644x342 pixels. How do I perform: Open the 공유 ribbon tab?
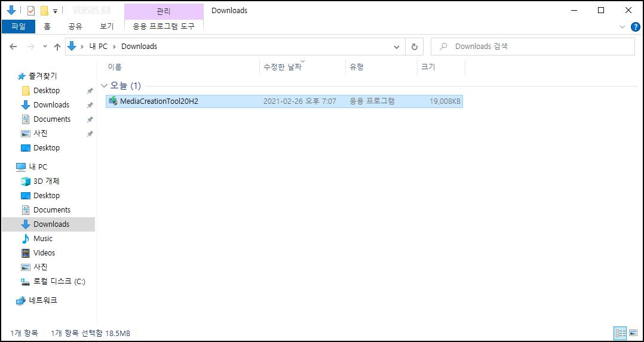point(75,27)
